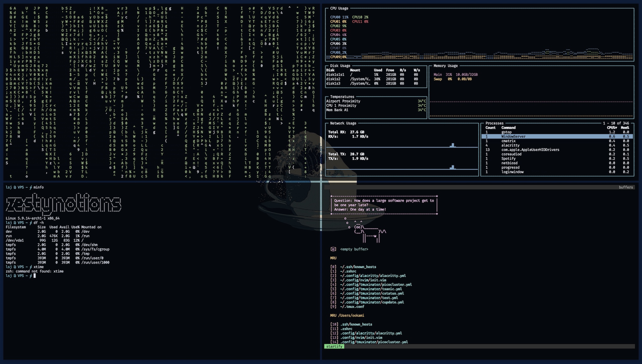
Task: Click the CPU00 label in CPU Usage
Action: point(335,17)
